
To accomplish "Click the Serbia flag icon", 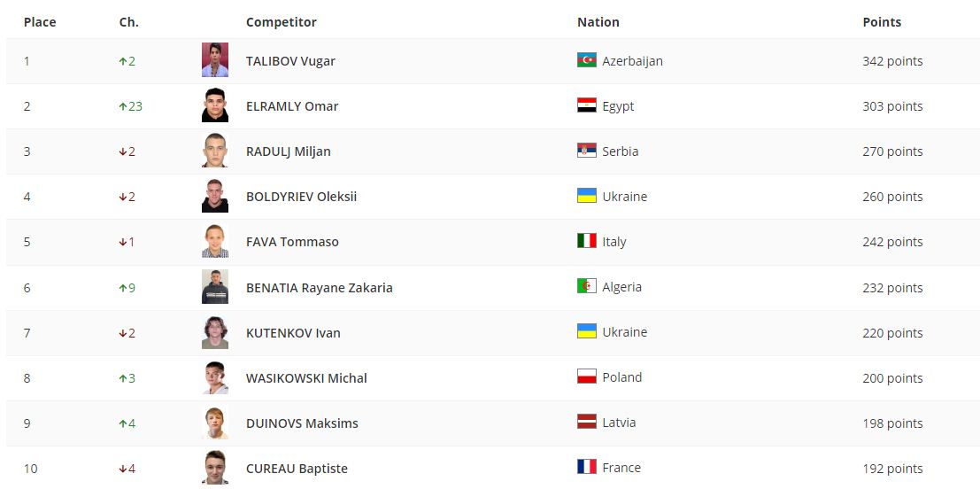I will coord(586,151).
